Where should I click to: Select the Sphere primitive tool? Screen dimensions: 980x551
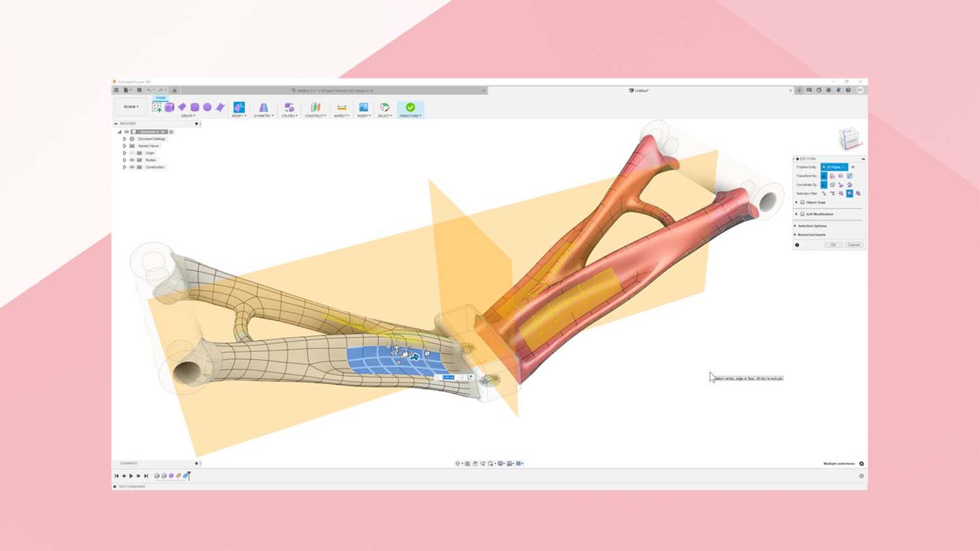(x=207, y=106)
